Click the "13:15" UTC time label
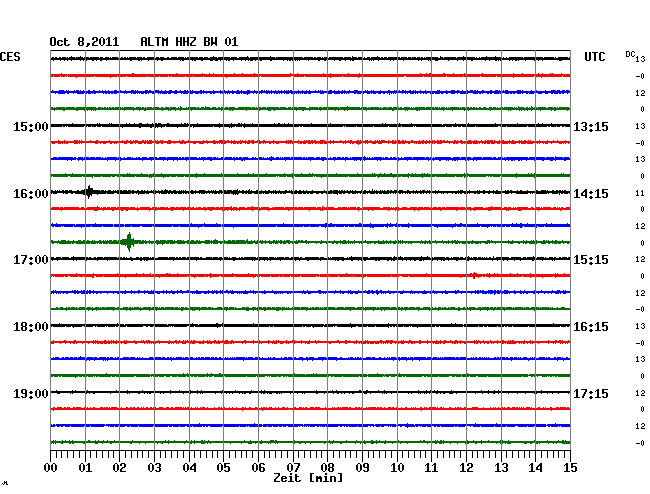This screenshot has width=650, height=494. pyautogui.click(x=591, y=126)
